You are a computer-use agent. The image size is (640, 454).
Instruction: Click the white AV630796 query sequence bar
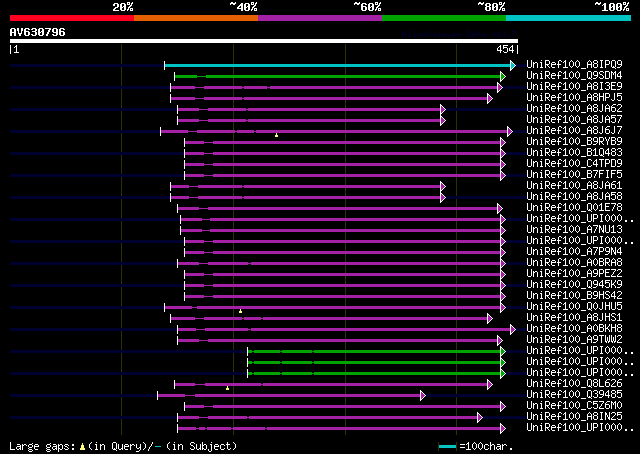(264, 41)
